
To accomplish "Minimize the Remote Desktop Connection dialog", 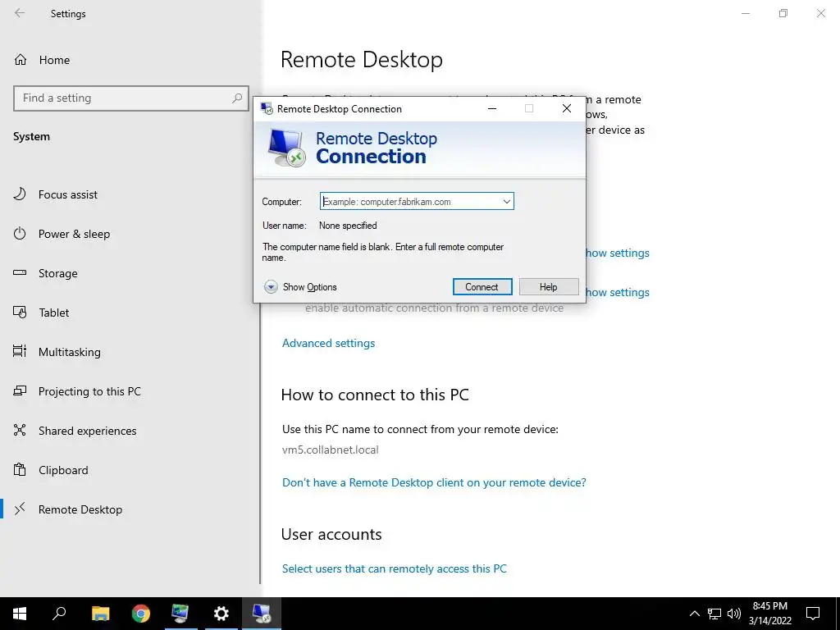I will (x=492, y=109).
